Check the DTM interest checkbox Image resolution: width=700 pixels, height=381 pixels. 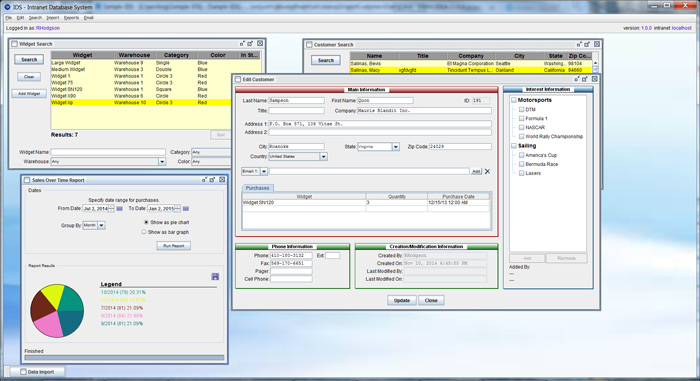pos(521,109)
